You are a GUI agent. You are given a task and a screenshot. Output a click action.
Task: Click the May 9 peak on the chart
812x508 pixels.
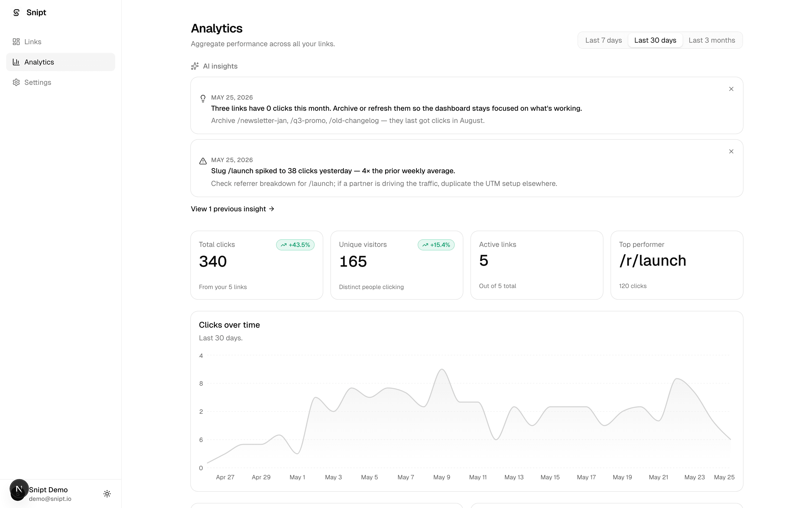pos(442,370)
